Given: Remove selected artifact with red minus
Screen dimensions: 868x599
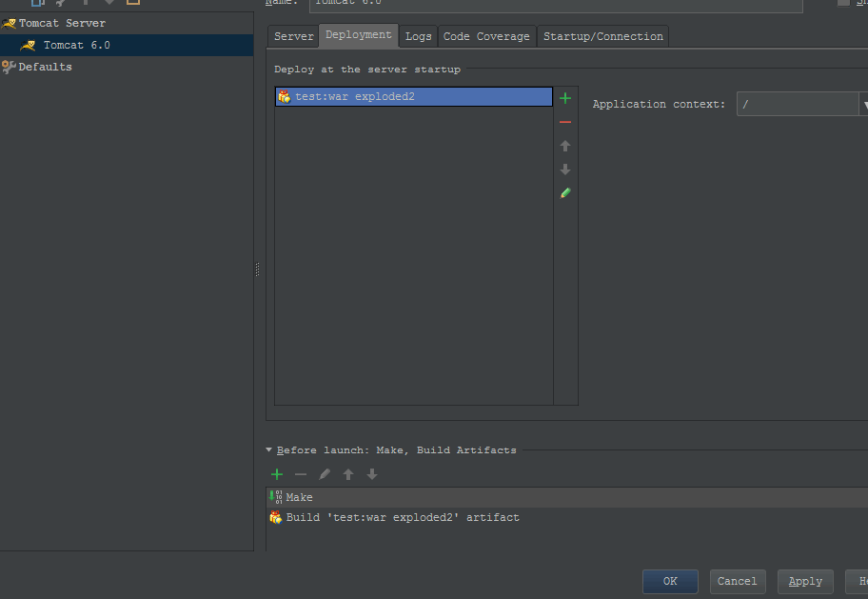Looking at the screenshot, I should [565, 122].
